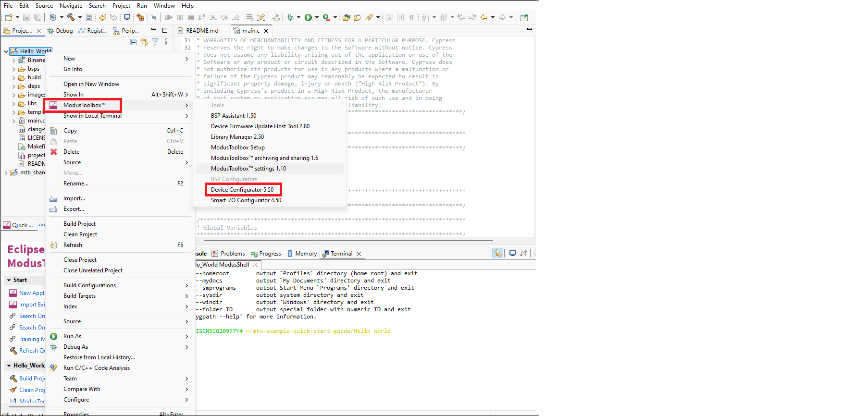Image resolution: width=868 pixels, height=416 pixels.
Task: Collapse the Hello_World project tree node
Action: [6, 51]
